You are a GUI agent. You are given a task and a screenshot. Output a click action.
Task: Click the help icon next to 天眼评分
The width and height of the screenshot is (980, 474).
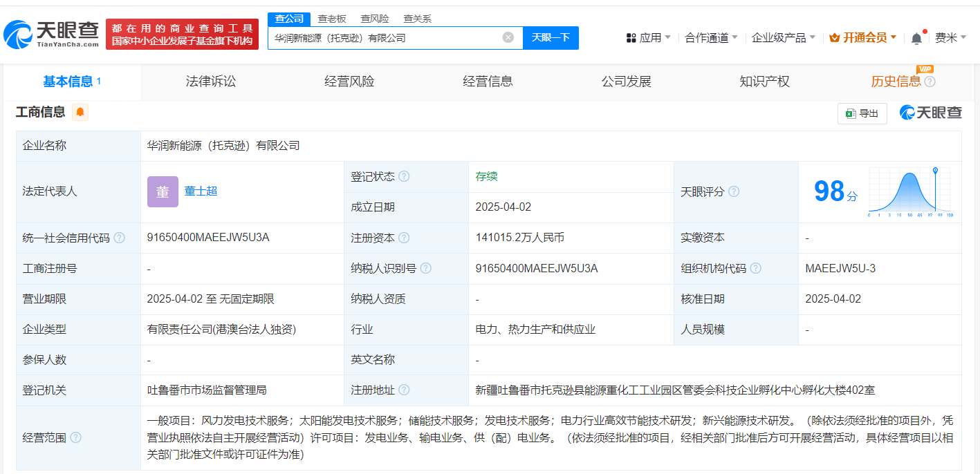click(x=734, y=191)
